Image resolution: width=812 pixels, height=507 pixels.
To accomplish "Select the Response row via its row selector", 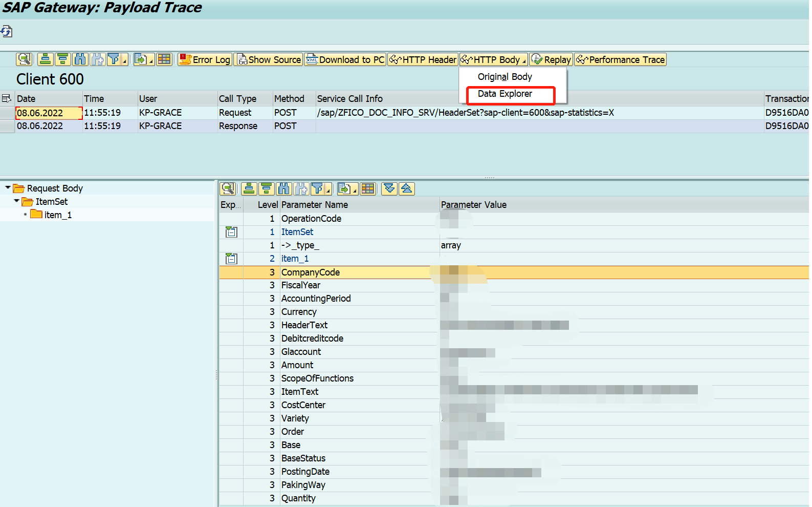I will [x=7, y=126].
